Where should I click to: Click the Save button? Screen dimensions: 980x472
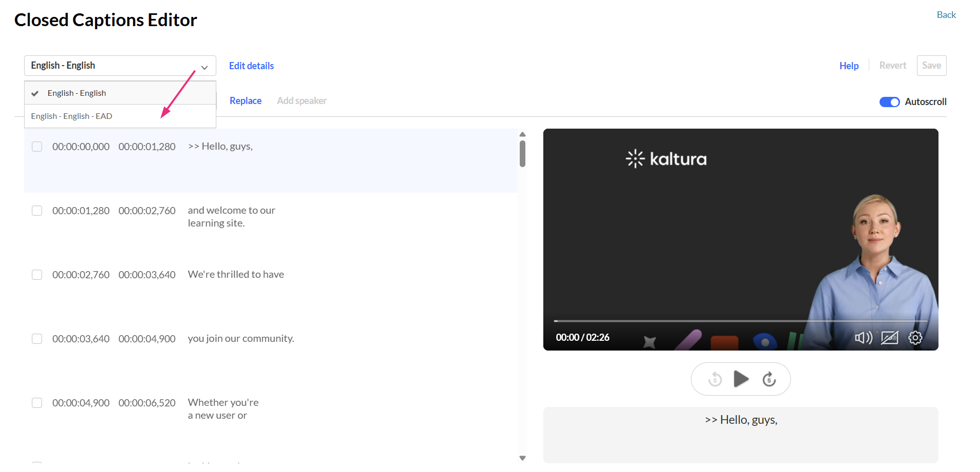931,66
